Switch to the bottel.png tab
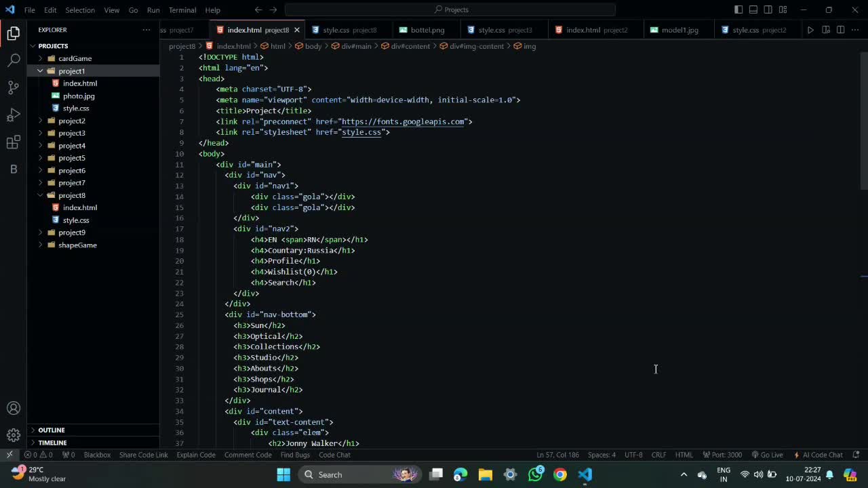 pos(427,30)
